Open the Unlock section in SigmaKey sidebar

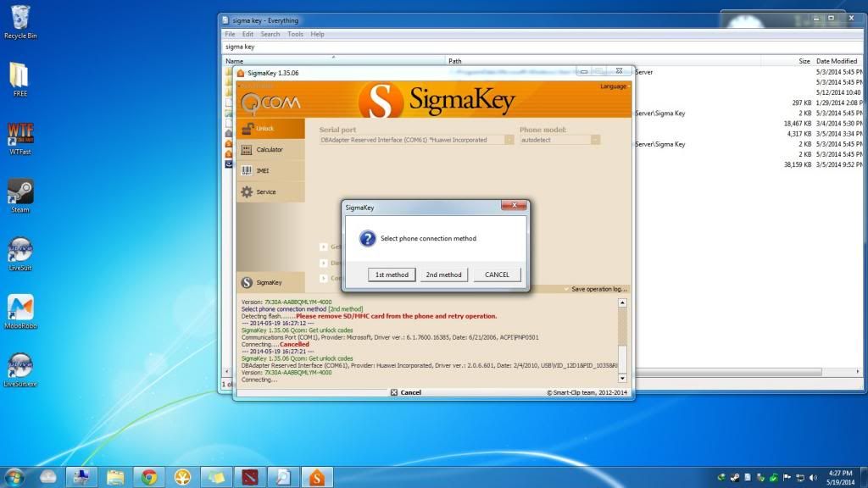pyautogui.click(x=269, y=129)
